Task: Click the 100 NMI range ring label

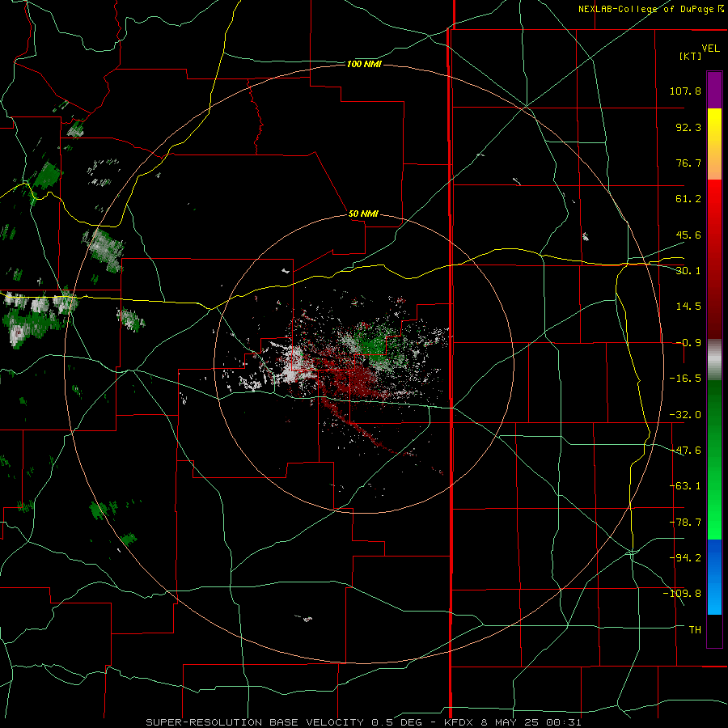Action: [x=364, y=64]
